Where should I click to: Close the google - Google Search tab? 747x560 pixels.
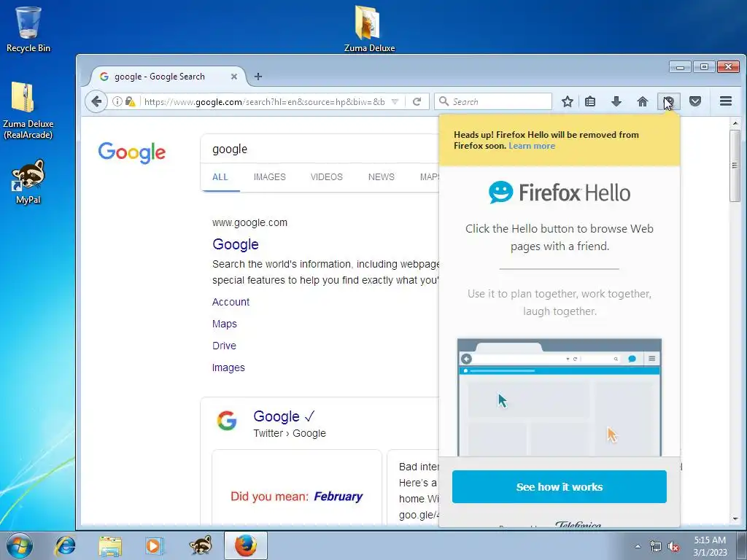(234, 76)
